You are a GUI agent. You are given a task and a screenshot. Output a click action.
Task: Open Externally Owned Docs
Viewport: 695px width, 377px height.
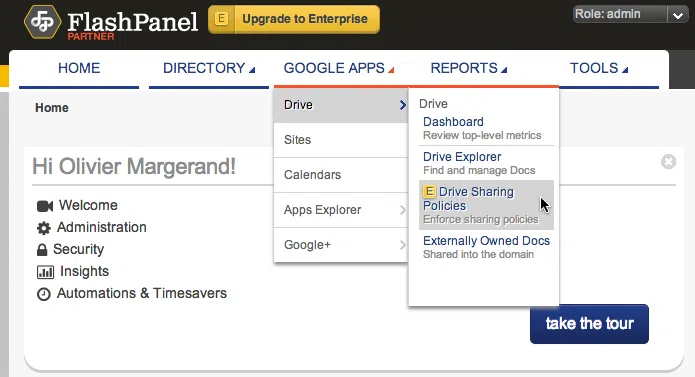click(486, 247)
